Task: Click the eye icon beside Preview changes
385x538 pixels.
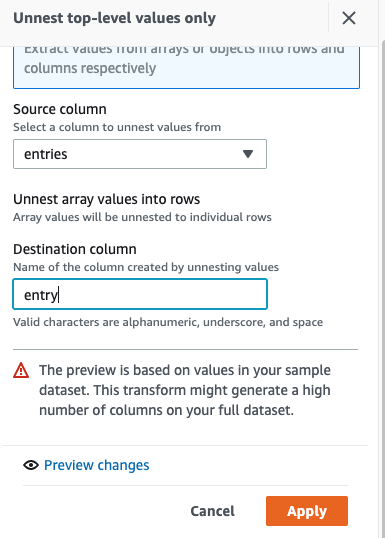Action: pyautogui.click(x=31, y=465)
